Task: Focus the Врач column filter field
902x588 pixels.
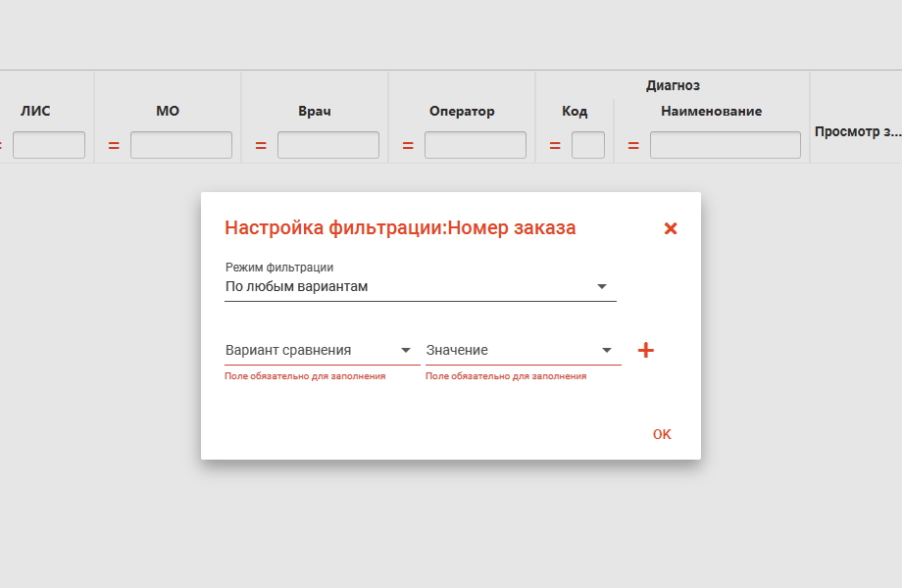Action: [x=328, y=145]
